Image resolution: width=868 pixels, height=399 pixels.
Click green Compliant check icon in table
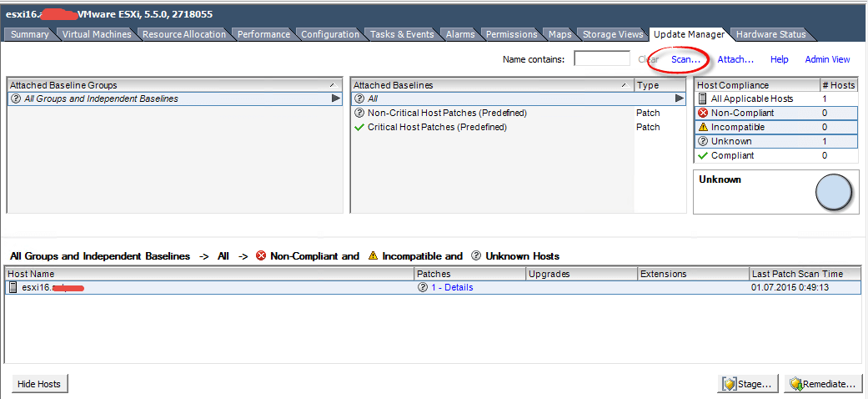(x=703, y=156)
